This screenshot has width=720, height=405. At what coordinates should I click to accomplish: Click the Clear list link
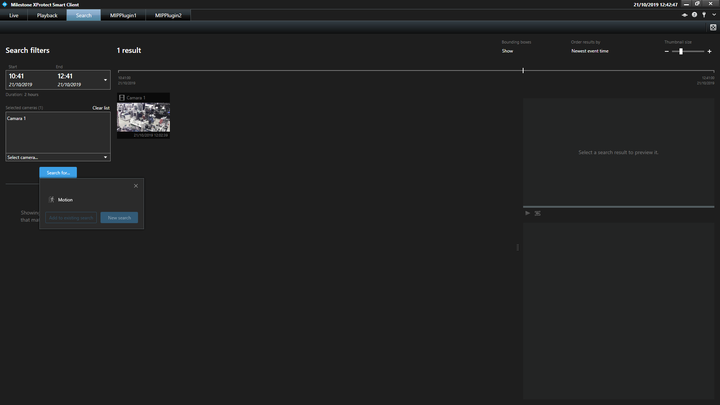click(101, 107)
